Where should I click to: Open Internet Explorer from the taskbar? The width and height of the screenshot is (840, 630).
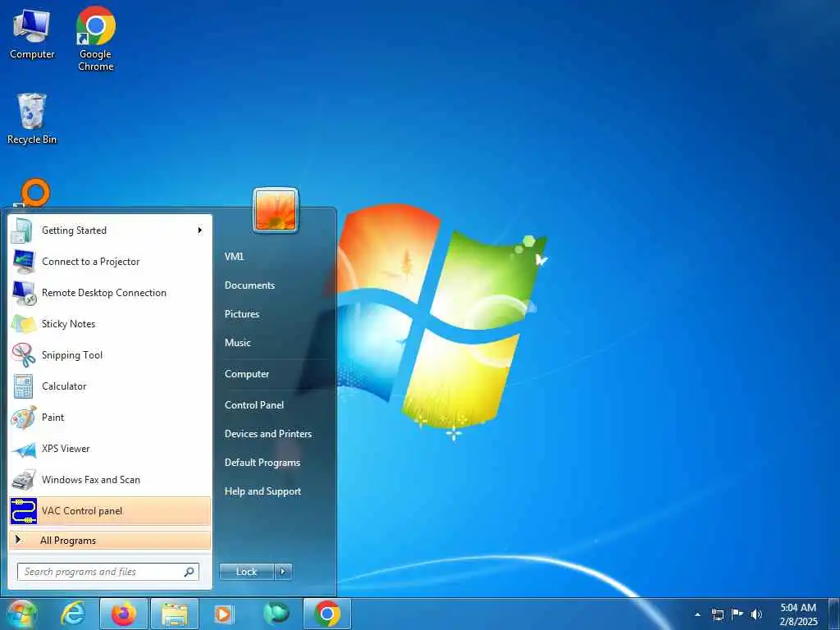tap(72, 614)
